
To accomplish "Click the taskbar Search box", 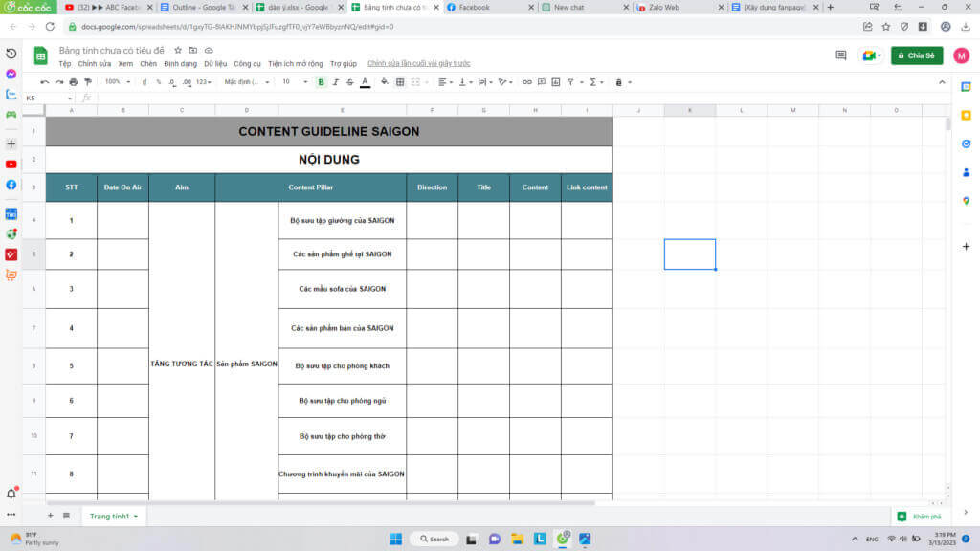I will [434, 539].
